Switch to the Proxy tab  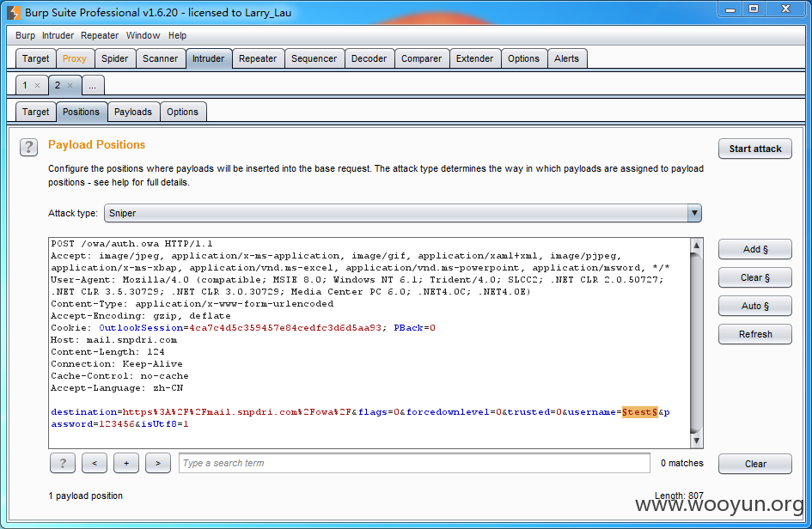75,58
